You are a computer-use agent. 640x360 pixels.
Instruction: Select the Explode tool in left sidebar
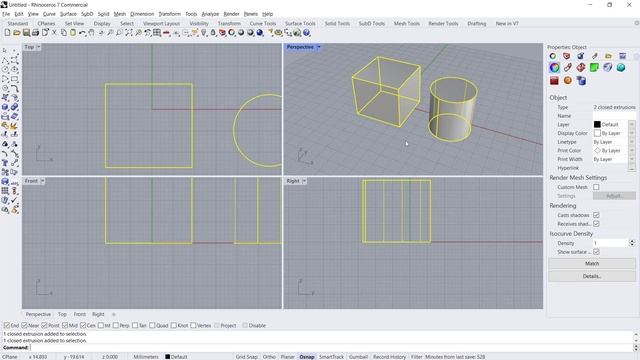click(x=15, y=126)
